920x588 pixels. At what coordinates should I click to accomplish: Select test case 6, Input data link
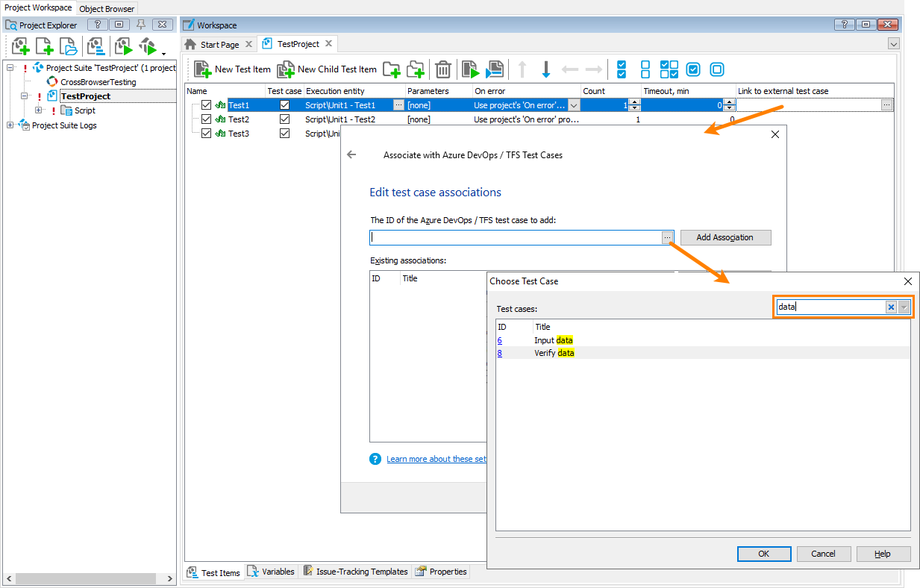coord(500,340)
